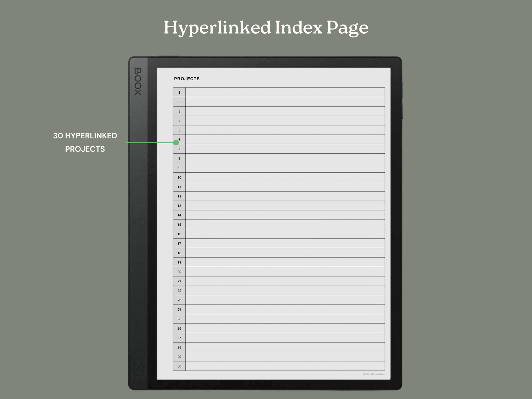Click the green callout dot marker
The width and height of the screenshot is (532, 399).
176,143
